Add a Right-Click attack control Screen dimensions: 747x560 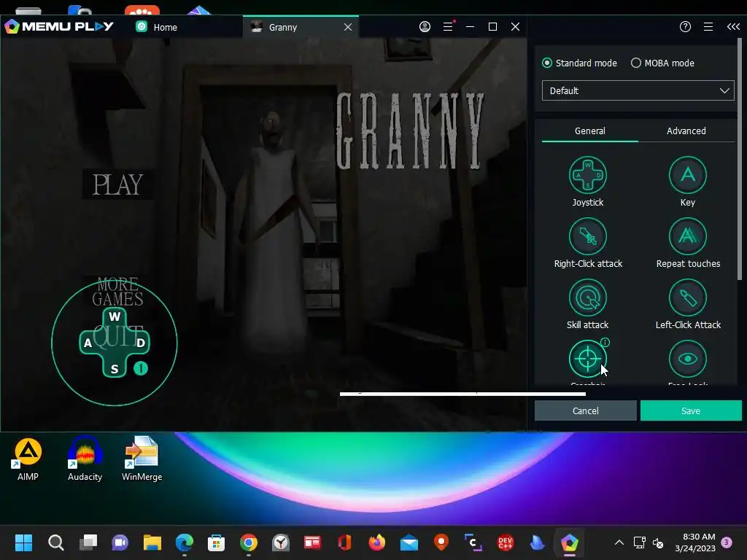(x=587, y=236)
